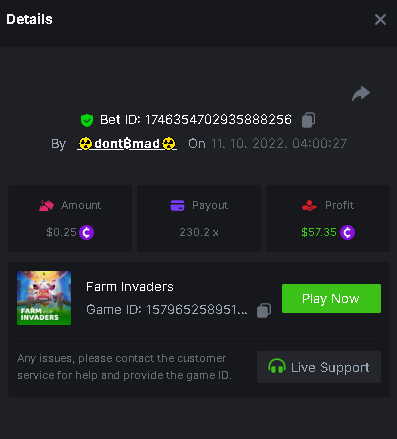Screen dimensions: 397x439
Task: Copy the Game ID to clipboard
Action: pos(264,310)
